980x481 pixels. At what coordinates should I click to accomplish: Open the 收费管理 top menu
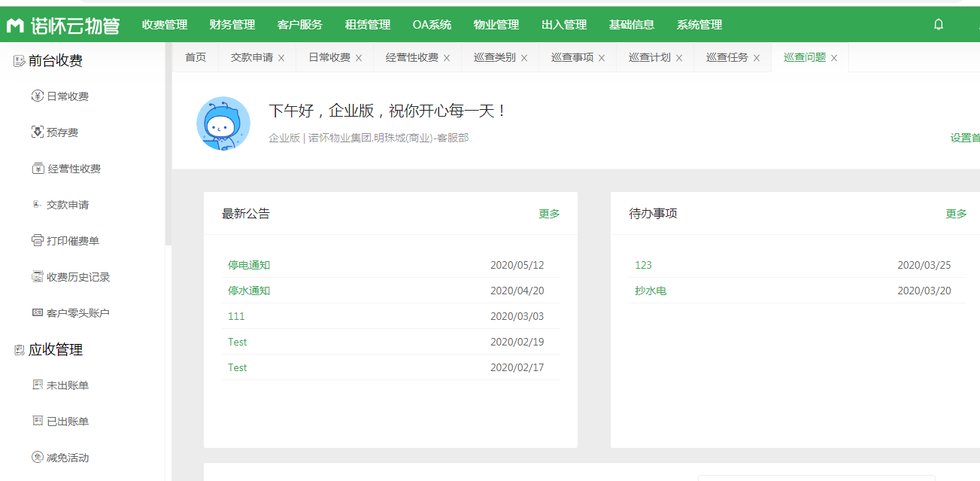point(165,25)
